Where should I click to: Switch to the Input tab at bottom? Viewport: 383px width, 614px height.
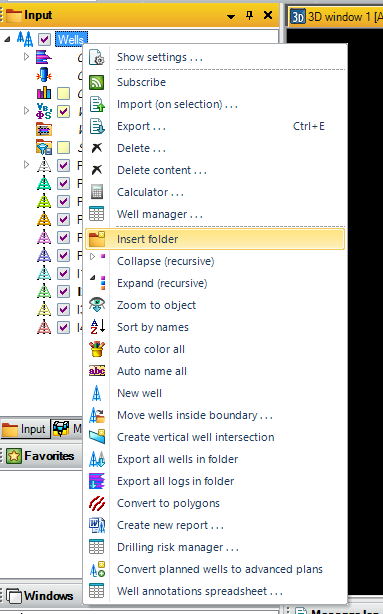24,429
